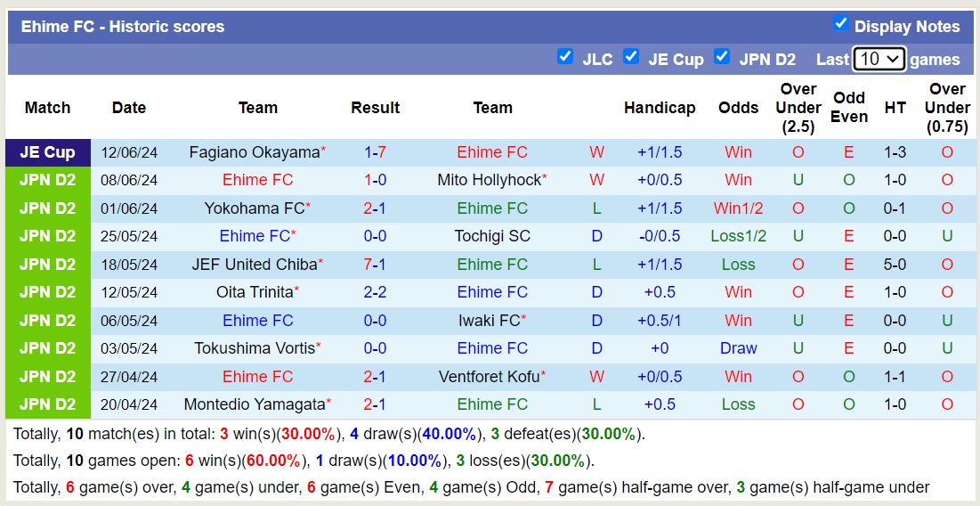Screen dimensions: 980x506
Task: Click the Over Under (2.5) column header
Action: [x=798, y=108]
